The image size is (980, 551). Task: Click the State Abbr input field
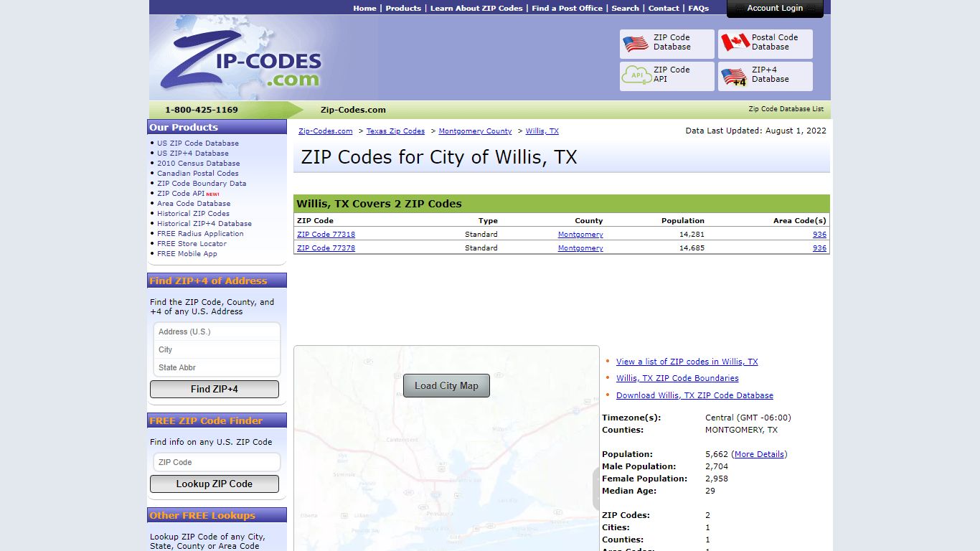click(x=217, y=367)
